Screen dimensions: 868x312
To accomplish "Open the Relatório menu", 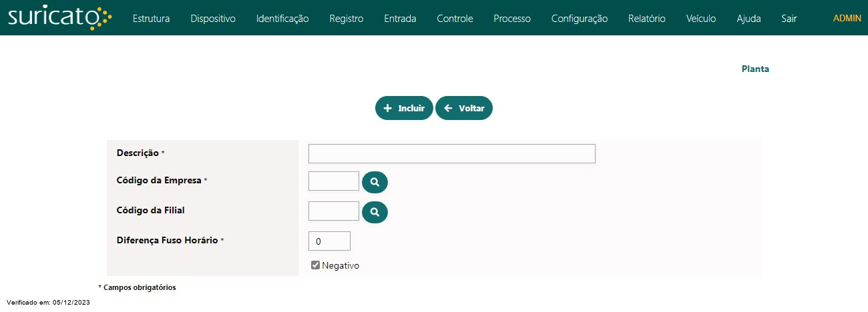I will (x=647, y=19).
